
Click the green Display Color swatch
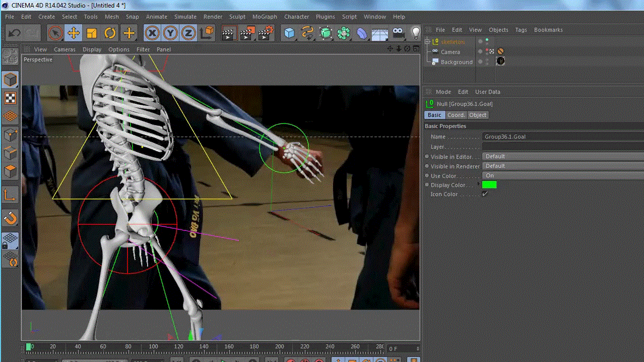tap(489, 185)
